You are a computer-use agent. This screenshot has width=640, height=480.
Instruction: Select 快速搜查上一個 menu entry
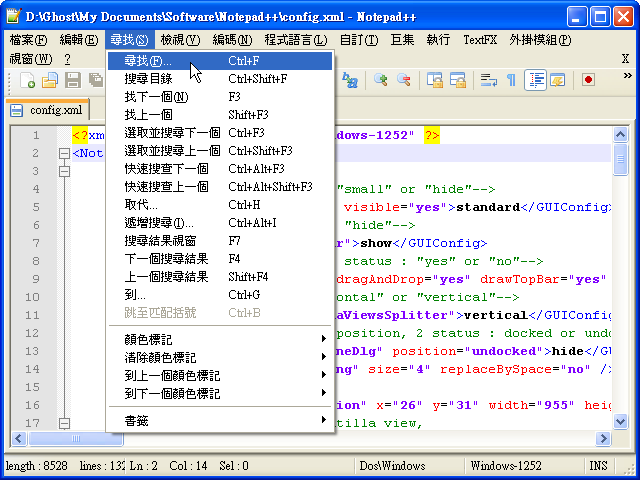click(220, 187)
